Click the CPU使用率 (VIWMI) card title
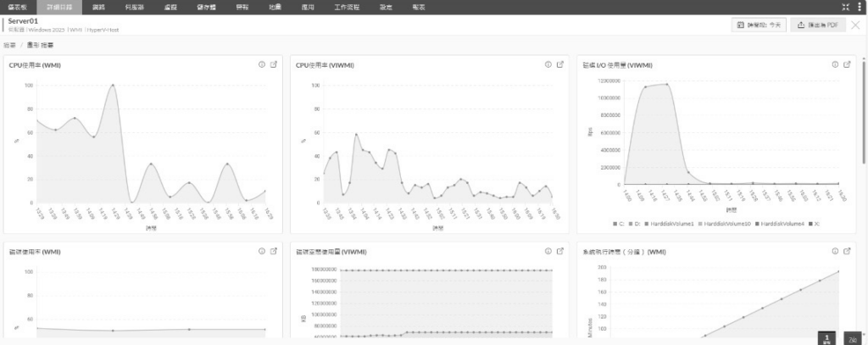Screen dimensions: 868x345 325,65
